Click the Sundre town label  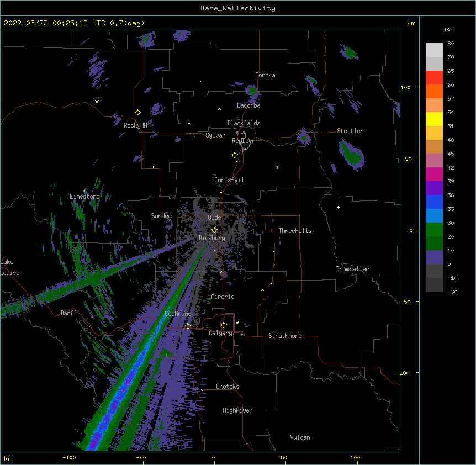click(x=161, y=216)
